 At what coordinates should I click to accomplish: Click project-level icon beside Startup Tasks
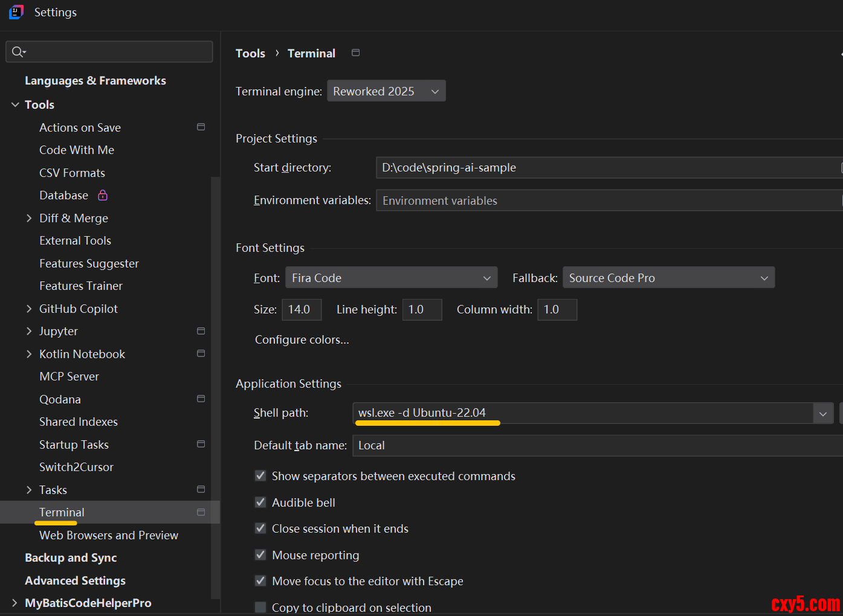click(x=201, y=444)
